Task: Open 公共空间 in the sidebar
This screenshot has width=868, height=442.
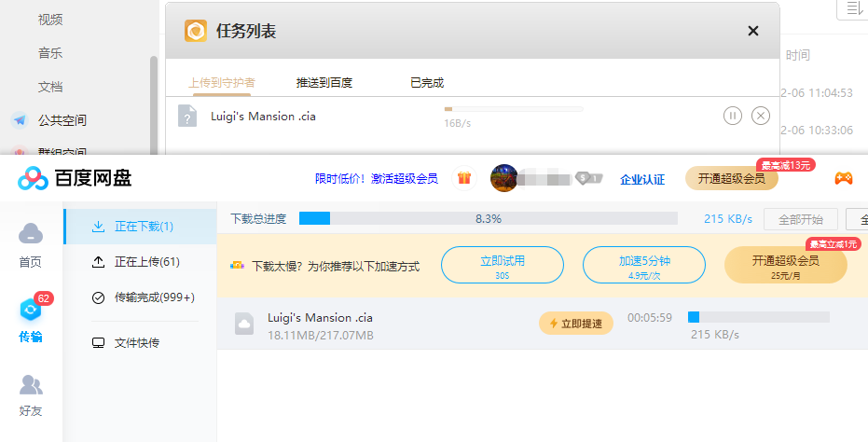Action: 62,120
